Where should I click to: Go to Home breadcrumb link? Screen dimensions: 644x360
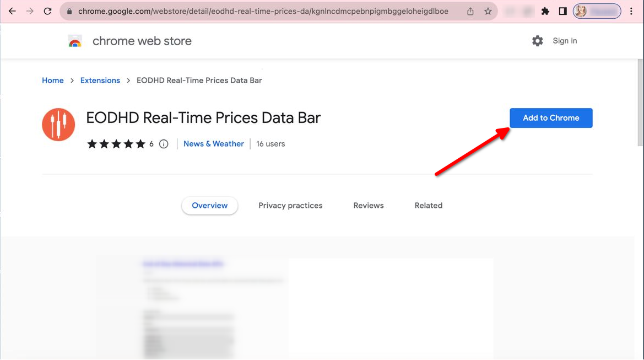(52, 80)
